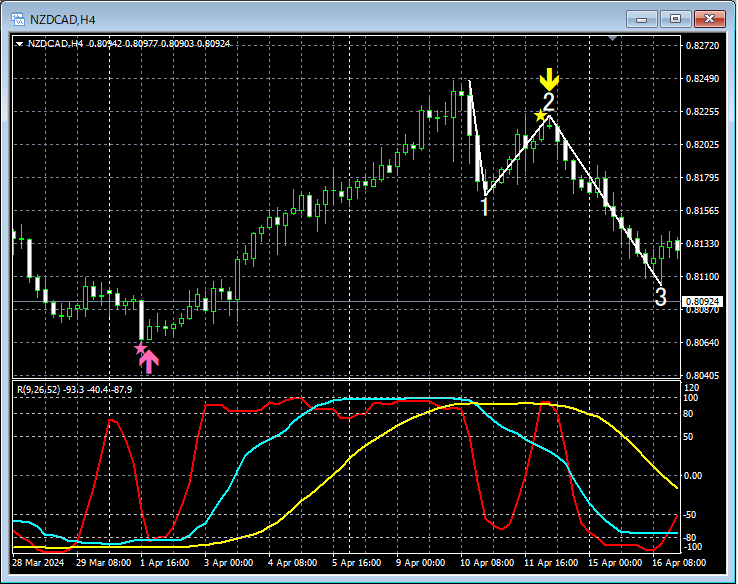
Task: Select the grey chart shift triangle marker
Action: (612, 38)
